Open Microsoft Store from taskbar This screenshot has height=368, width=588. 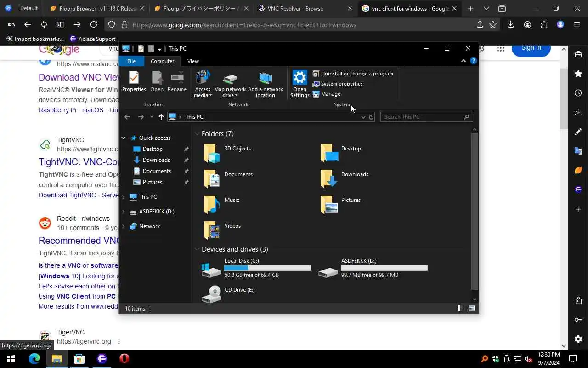[x=79, y=359]
